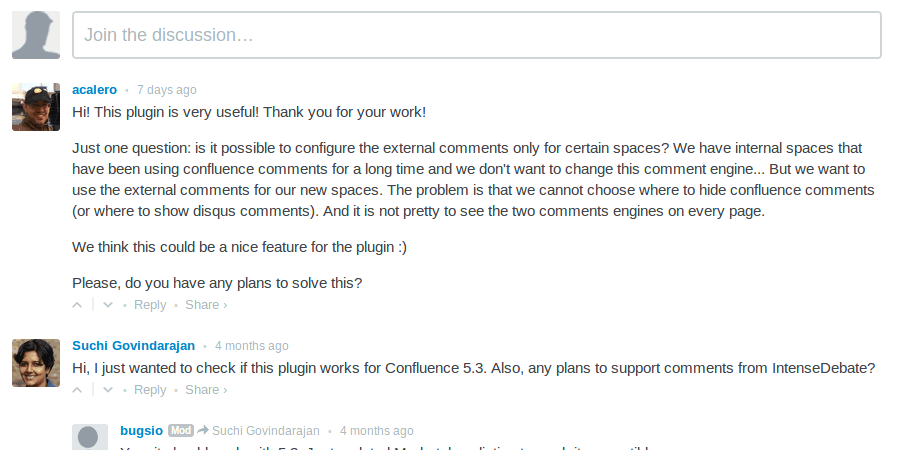The image size is (920, 450).
Task: Upvote Suchi Govindarajan's comment
Action: pyautogui.click(x=77, y=390)
